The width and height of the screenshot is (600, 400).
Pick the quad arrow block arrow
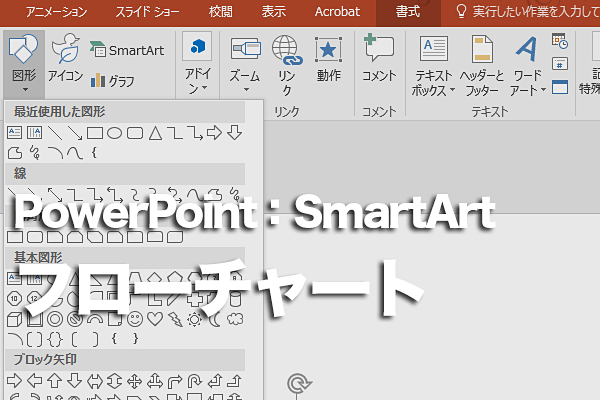[x=135, y=381]
